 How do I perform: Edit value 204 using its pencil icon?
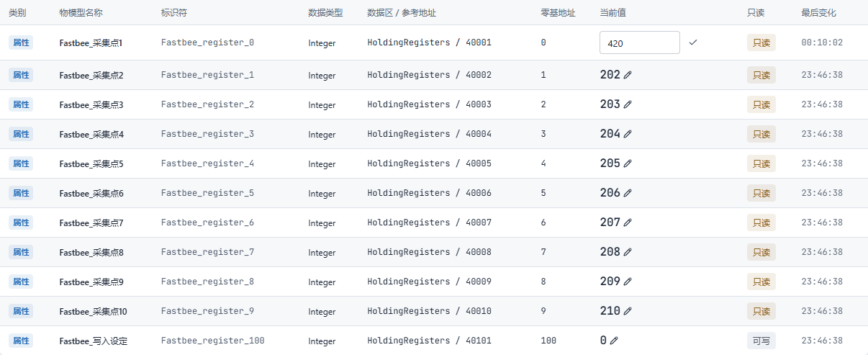click(x=628, y=134)
